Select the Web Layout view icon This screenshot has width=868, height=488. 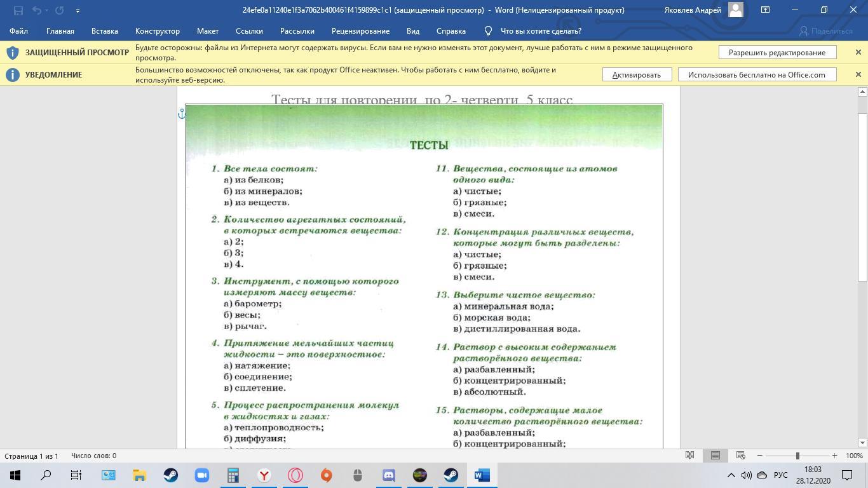740,456
